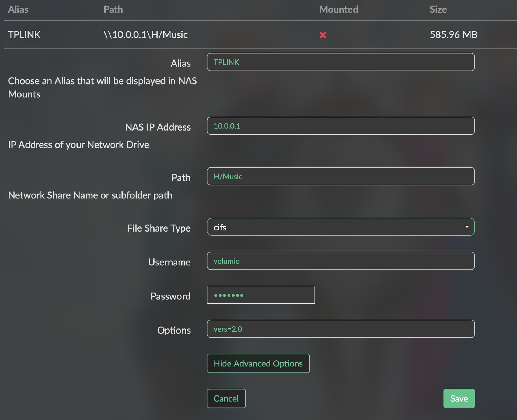Image resolution: width=517 pixels, height=420 pixels.
Task: Click the Path column header
Action: tap(113, 9)
